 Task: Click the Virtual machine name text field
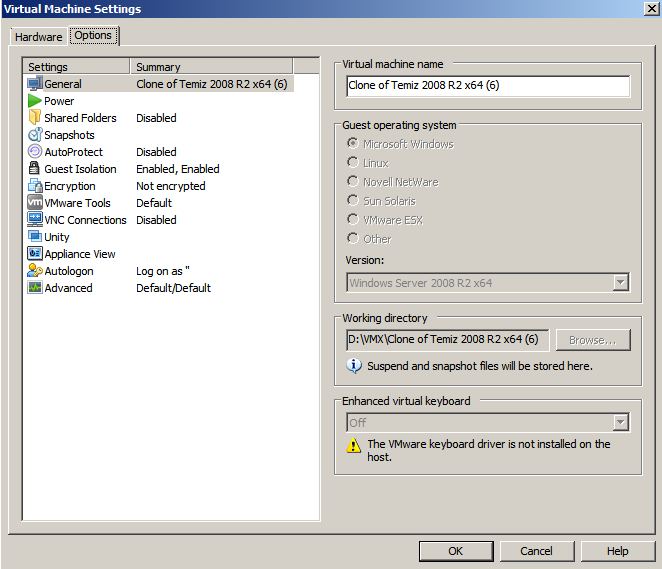(x=488, y=86)
